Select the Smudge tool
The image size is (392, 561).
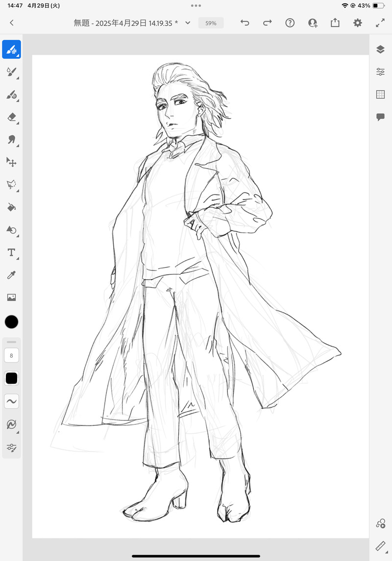coord(11,140)
